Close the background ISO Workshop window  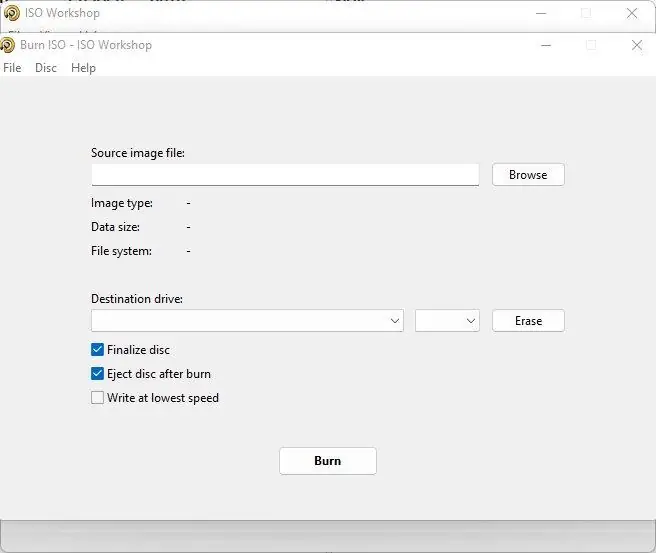(x=632, y=13)
